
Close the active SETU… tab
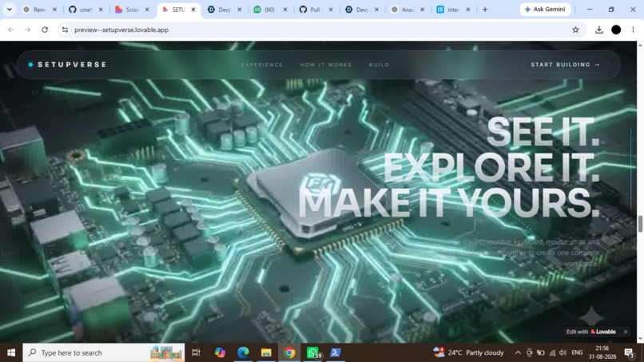point(193,10)
